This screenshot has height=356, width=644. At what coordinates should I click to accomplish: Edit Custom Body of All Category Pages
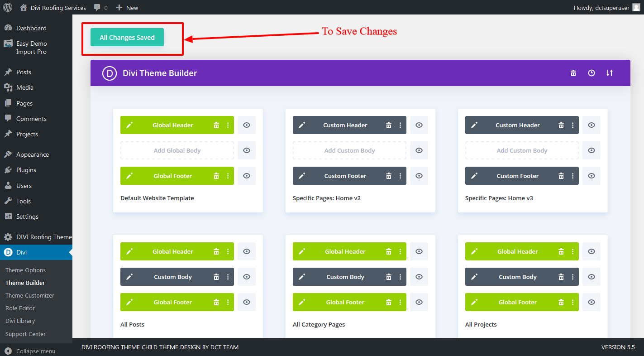pos(302,277)
